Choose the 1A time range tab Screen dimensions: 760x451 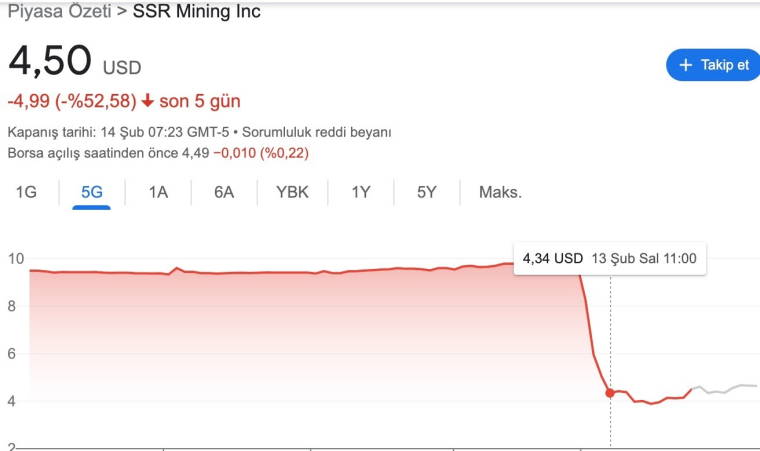pos(158,192)
